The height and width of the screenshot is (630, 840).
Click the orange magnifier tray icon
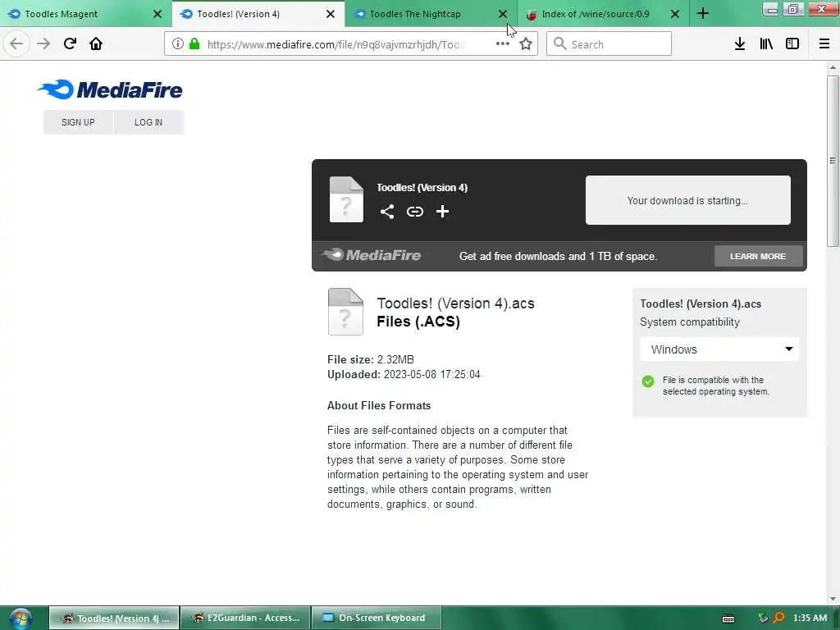click(x=778, y=618)
